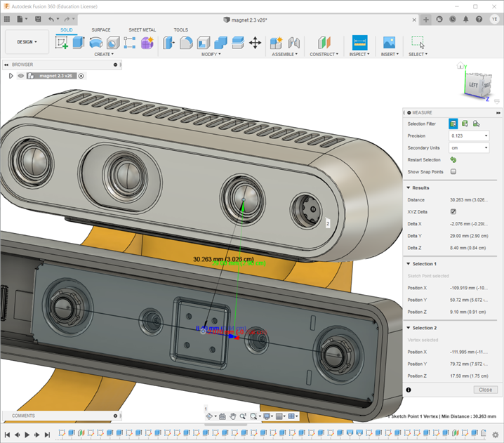Click the Measure tool in Inspect
This screenshot has height=443, width=504.
(x=359, y=43)
